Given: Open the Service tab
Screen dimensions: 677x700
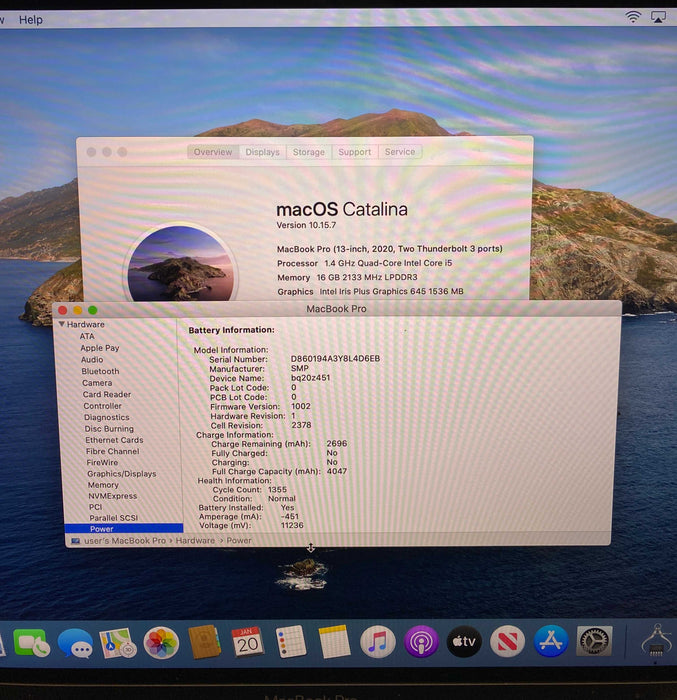Looking at the screenshot, I should coord(400,152).
